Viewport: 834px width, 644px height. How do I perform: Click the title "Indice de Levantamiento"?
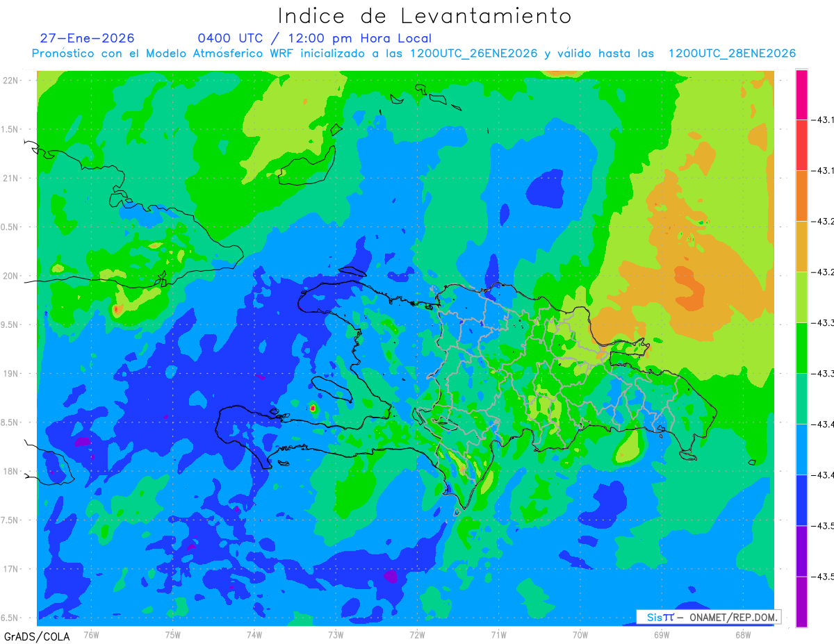pos(425,15)
